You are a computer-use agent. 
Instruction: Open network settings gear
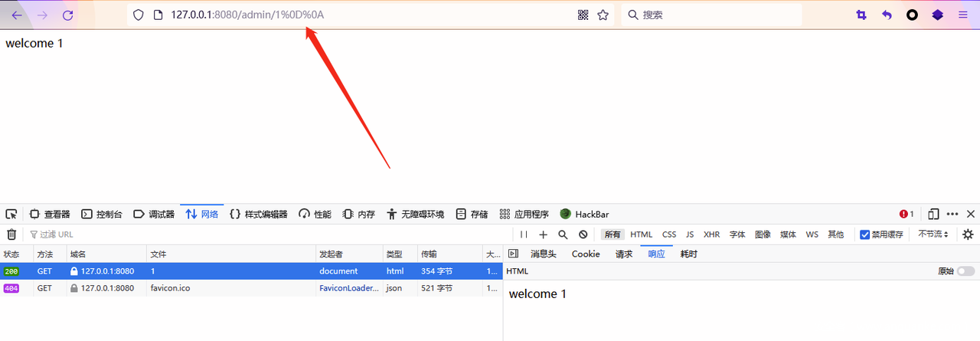[968, 234]
